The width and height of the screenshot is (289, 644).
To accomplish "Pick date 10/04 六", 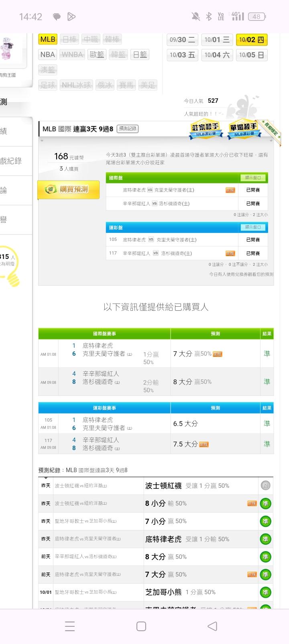I will click(217, 55).
